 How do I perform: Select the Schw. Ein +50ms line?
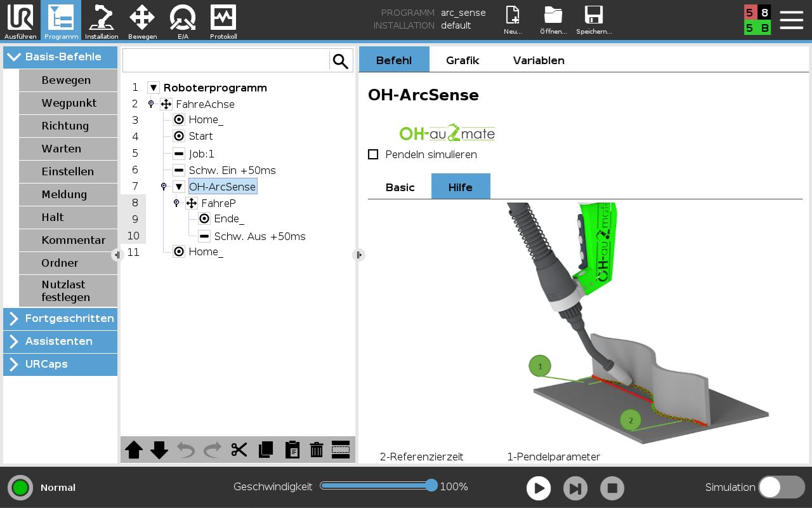coord(232,170)
